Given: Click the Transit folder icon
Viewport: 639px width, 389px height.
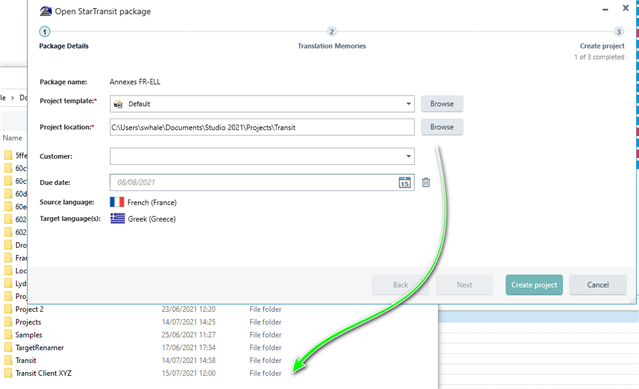Looking at the screenshot, I should (8, 360).
